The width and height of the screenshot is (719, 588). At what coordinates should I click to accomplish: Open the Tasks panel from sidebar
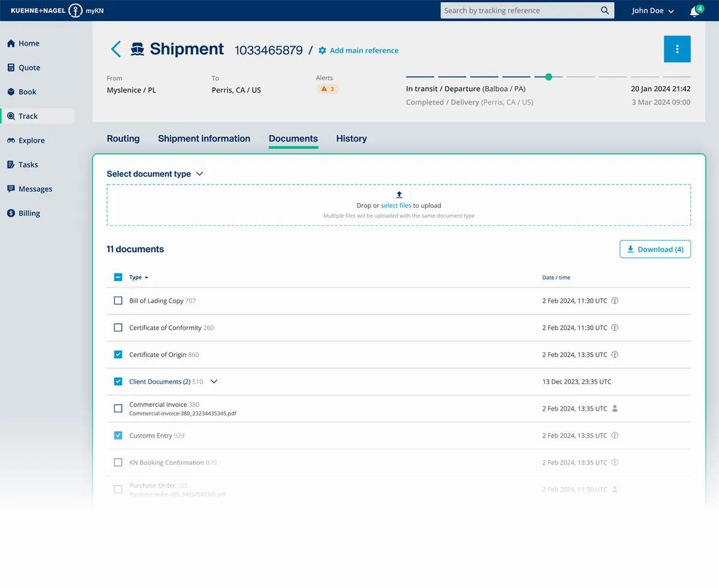(10, 164)
